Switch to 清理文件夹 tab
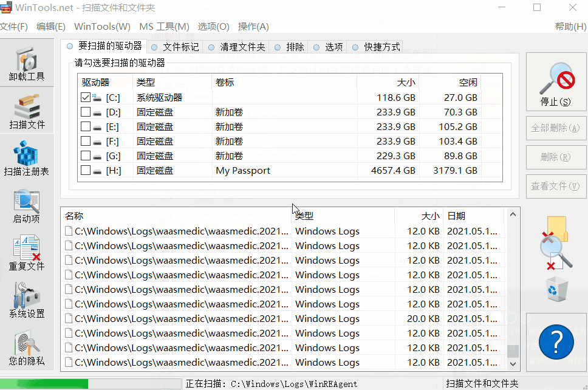 (x=237, y=47)
